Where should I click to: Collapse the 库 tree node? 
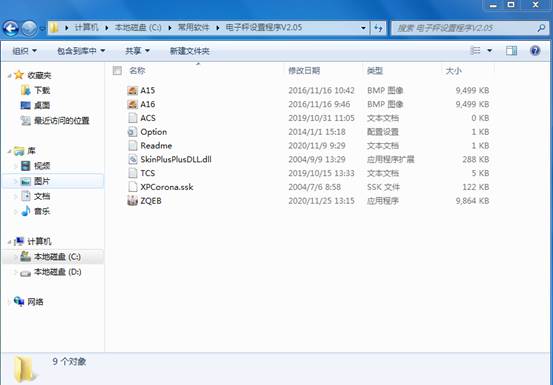pos(9,151)
